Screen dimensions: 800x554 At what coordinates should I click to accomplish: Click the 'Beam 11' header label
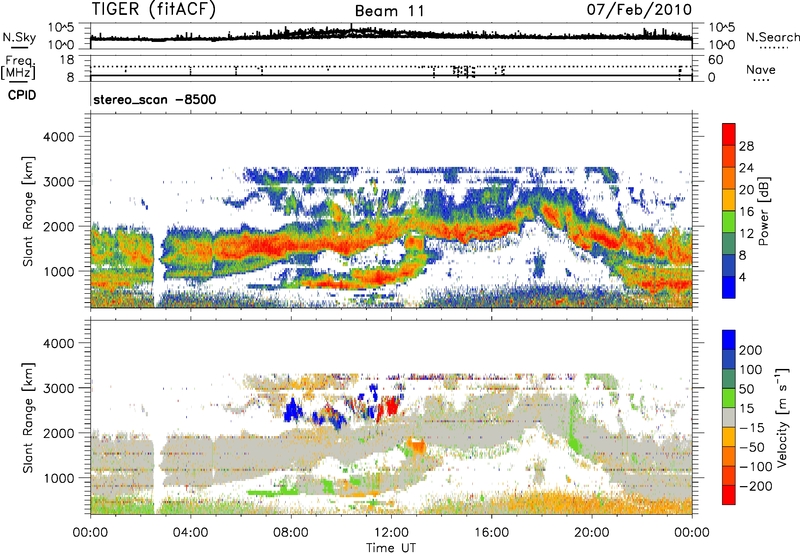point(390,11)
